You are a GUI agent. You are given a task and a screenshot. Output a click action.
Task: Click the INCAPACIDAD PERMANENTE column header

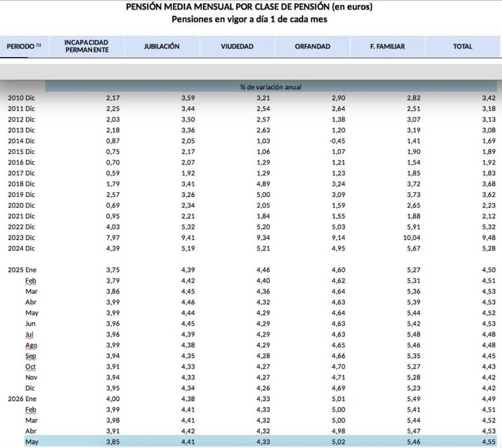[x=87, y=47]
